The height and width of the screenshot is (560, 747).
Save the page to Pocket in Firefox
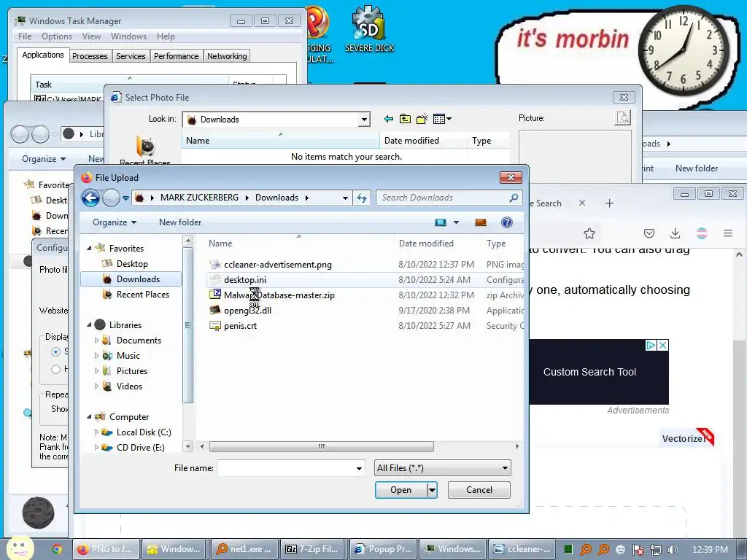(649, 233)
